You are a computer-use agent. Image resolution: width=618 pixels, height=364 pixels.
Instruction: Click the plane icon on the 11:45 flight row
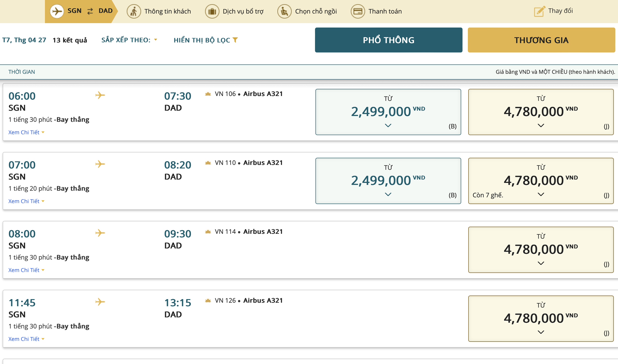(100, 302)
